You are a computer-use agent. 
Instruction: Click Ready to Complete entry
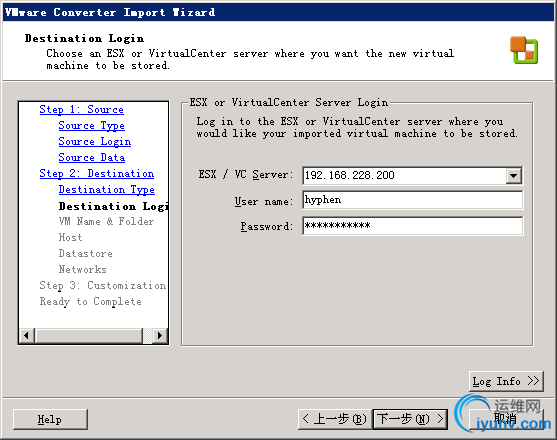(x=91, y=302)
